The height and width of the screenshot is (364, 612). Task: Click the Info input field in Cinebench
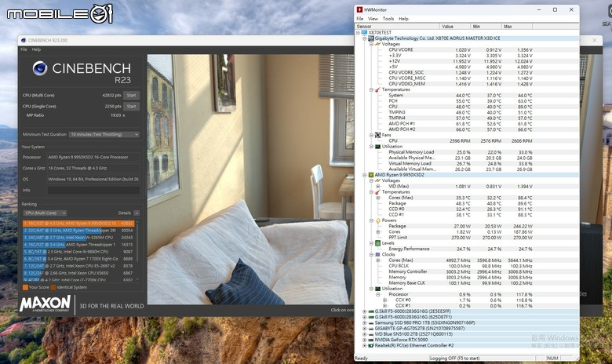tap(93, 191)
